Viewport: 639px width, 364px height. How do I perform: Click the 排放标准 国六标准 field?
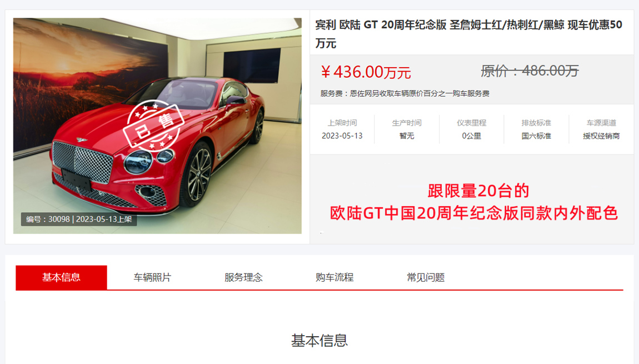tap(536, 129)
